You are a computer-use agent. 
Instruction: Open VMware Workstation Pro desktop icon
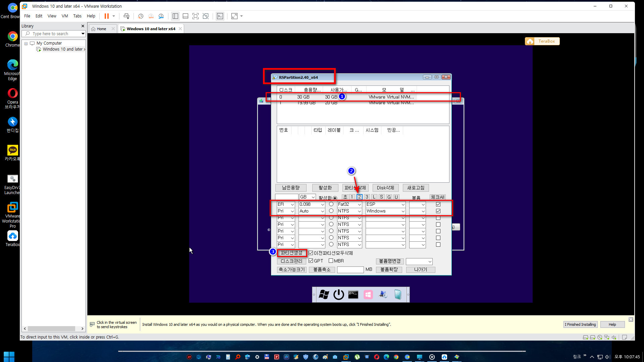tap(12, 215)
